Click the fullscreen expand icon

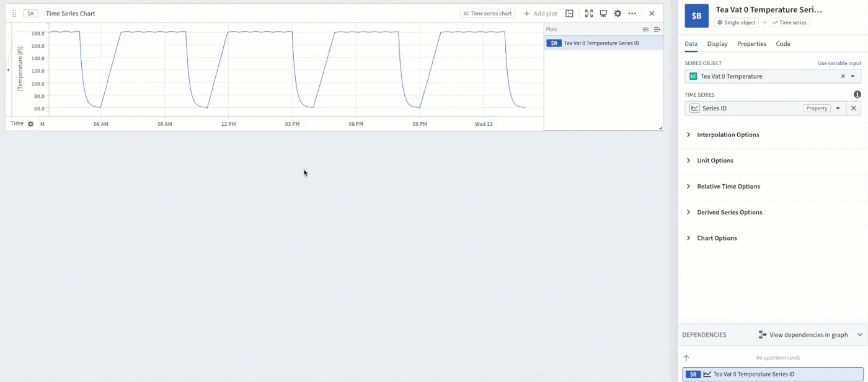589,13
